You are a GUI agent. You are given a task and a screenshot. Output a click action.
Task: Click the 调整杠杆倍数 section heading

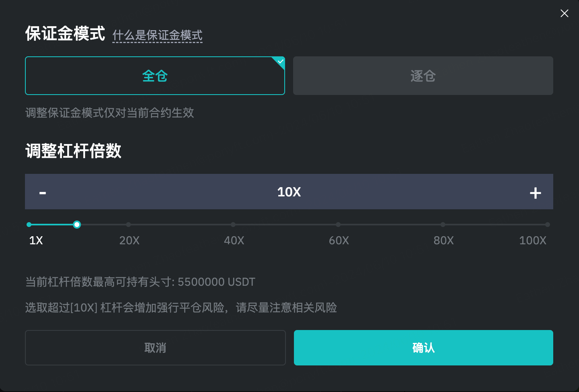73,152
